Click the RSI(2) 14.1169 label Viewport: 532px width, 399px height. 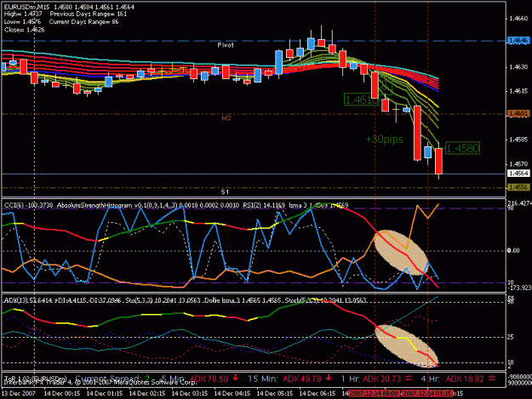264,205
